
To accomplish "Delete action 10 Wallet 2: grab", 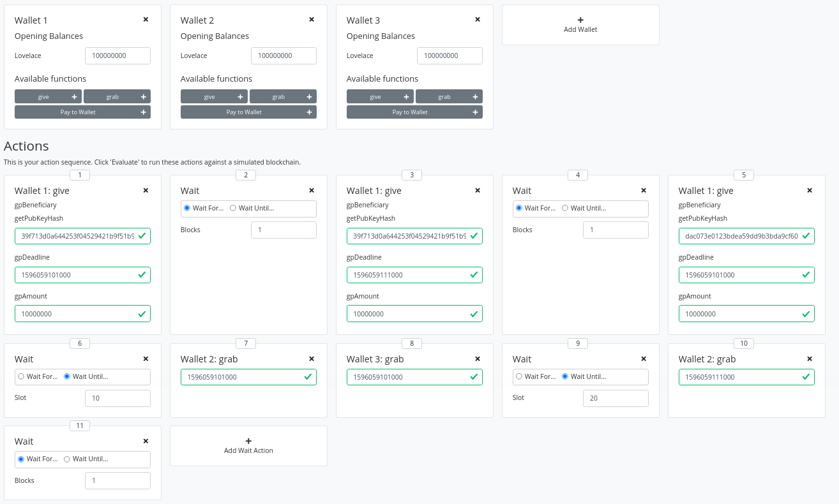I will point(810,359).
